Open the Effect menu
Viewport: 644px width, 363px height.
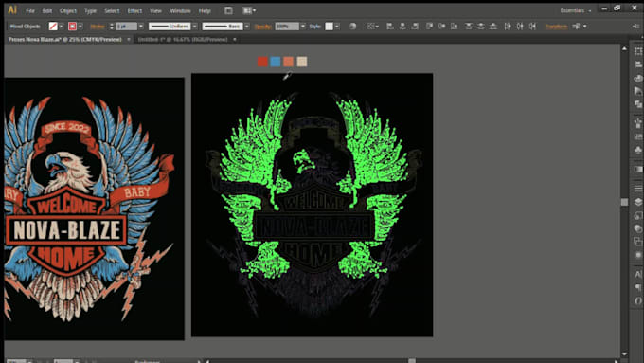[x=134, y=11]
